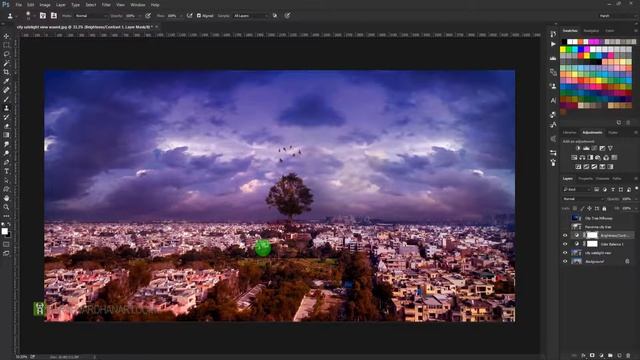The height and width of the screenshot is (360, 640).
Task: Add a Levels adjustment icon
Action: click(x=586, y=148)
